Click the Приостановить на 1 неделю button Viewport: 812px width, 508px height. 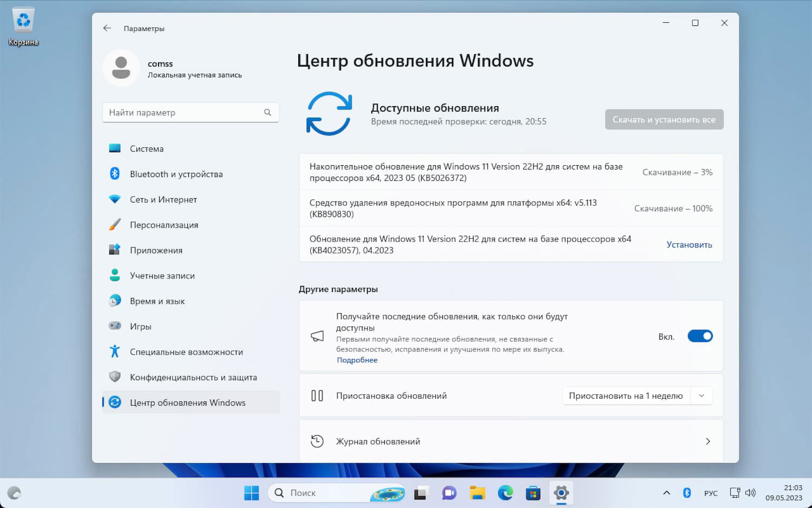point(626,396)
